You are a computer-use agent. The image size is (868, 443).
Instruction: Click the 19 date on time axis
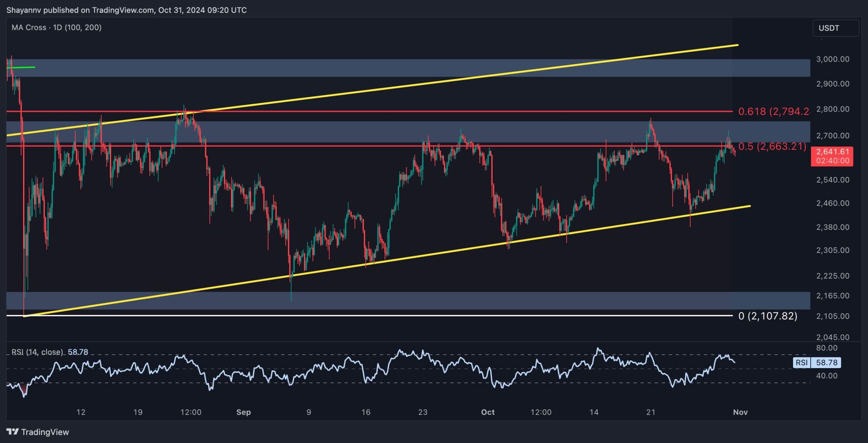tap(138, 412)
